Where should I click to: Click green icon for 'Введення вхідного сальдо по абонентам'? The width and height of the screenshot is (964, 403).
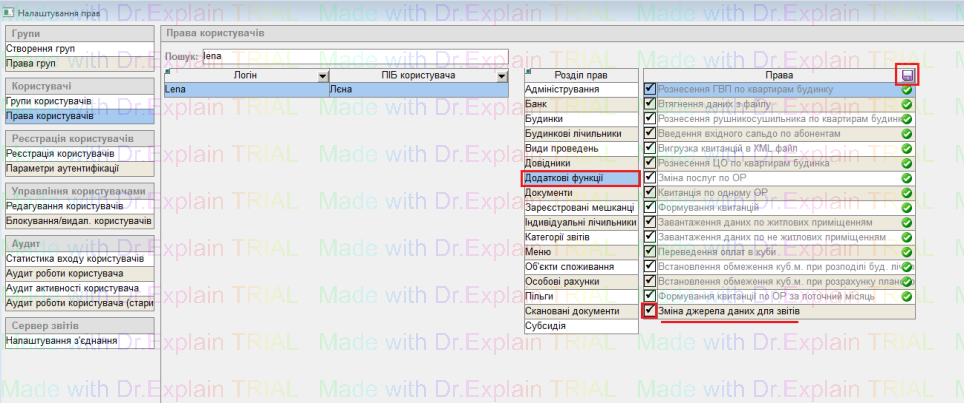[907, 134]
